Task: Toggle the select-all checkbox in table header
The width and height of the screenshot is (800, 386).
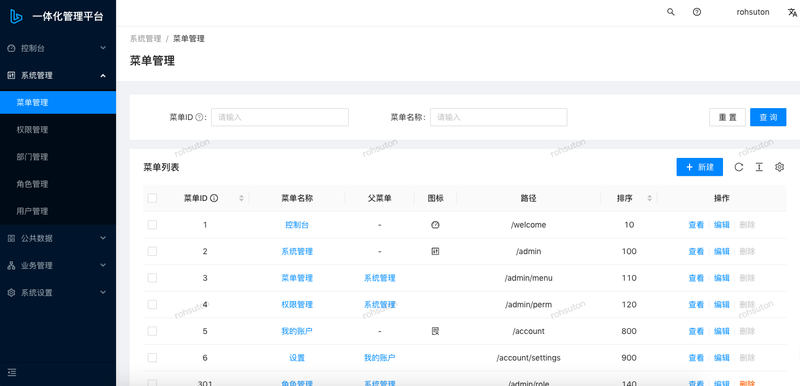Action: (x=152, y=198)
